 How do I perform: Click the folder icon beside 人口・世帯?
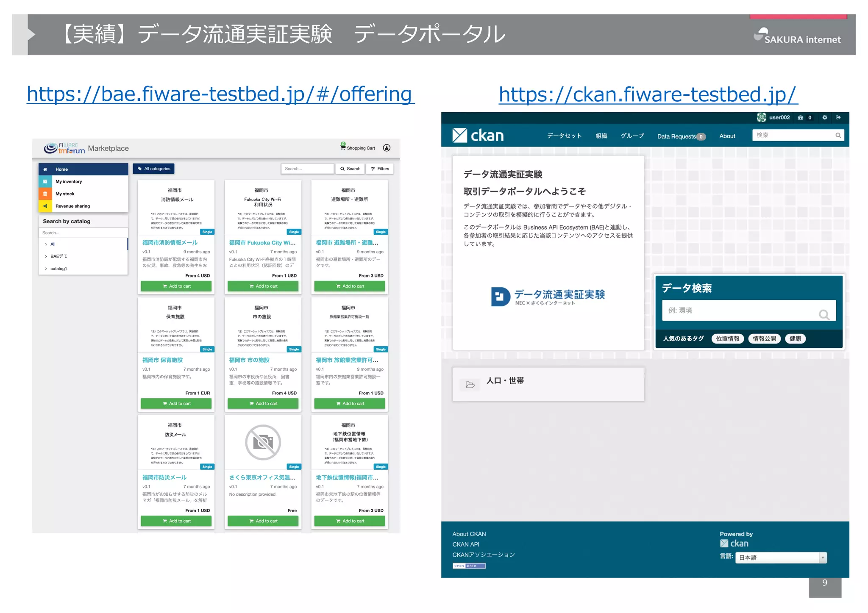pos(470,385)
